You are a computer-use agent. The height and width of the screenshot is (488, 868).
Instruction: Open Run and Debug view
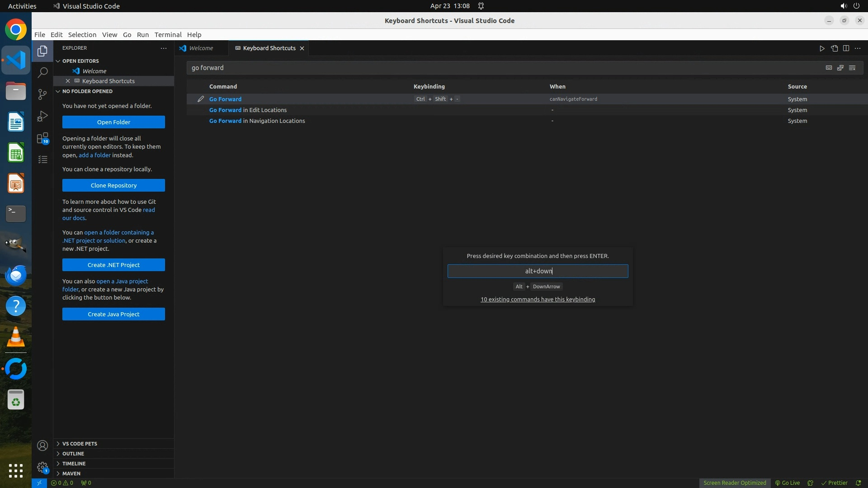pyautogui.click(x=42, y=116)
